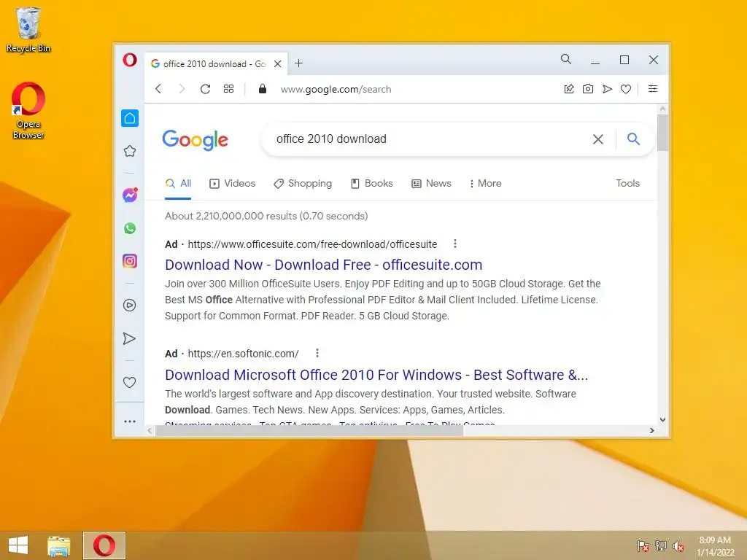The height and width of the screenshot is (560, 747).
Task: Click the Google search box text
Action: click(331, 139)
